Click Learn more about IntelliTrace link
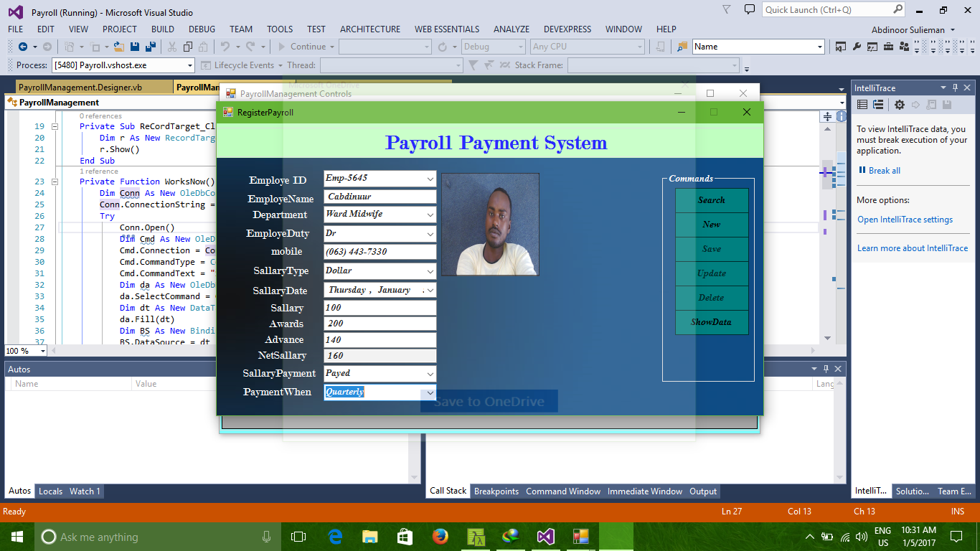This screenshot has height=551, width=980. point(913,248)
